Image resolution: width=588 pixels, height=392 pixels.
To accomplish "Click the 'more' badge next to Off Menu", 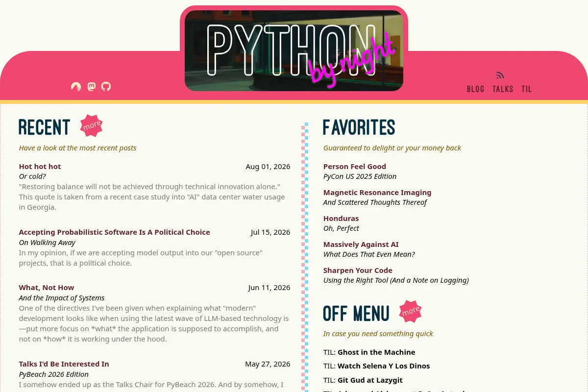I will pos(411,311).
